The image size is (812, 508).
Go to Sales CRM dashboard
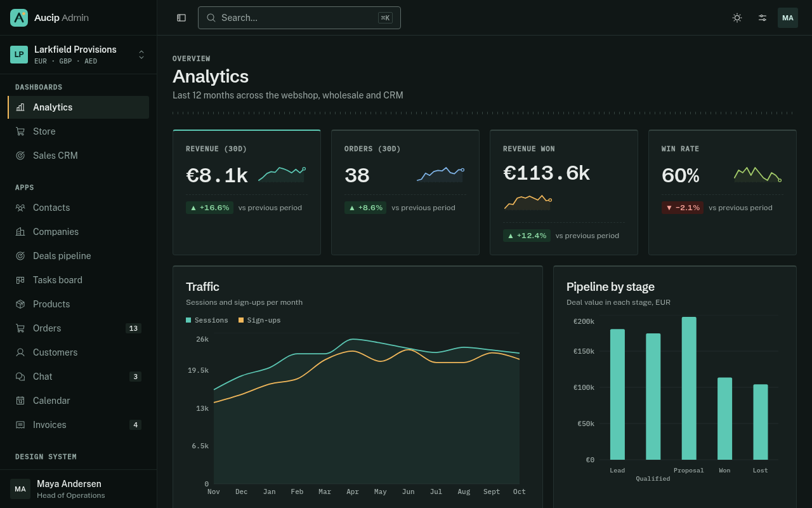click(78, 156)
